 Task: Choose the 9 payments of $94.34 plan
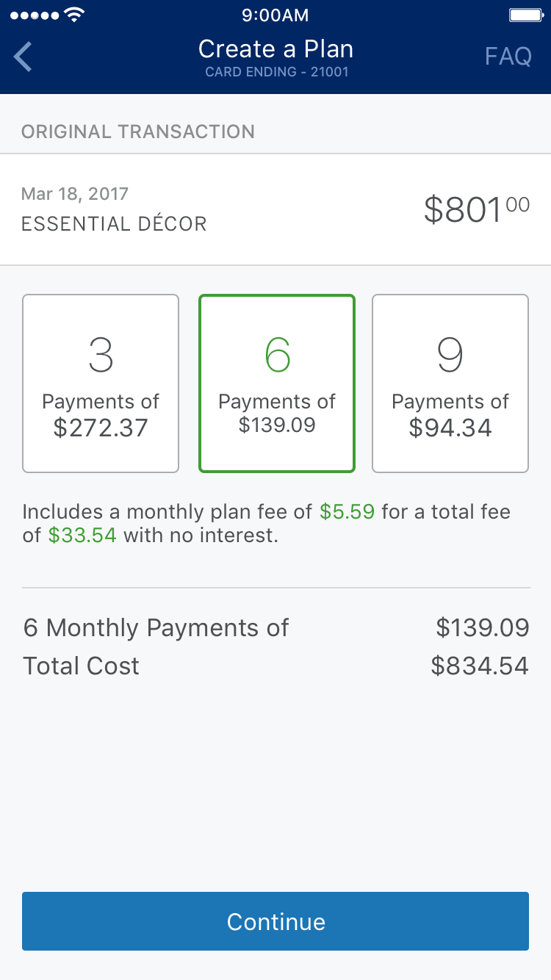click(450, 383)
